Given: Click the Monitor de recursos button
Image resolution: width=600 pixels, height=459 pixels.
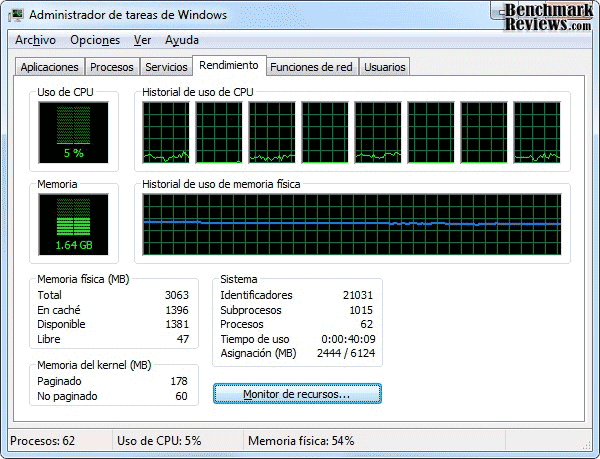Looking at the screenshot, I should pos(297,394).
